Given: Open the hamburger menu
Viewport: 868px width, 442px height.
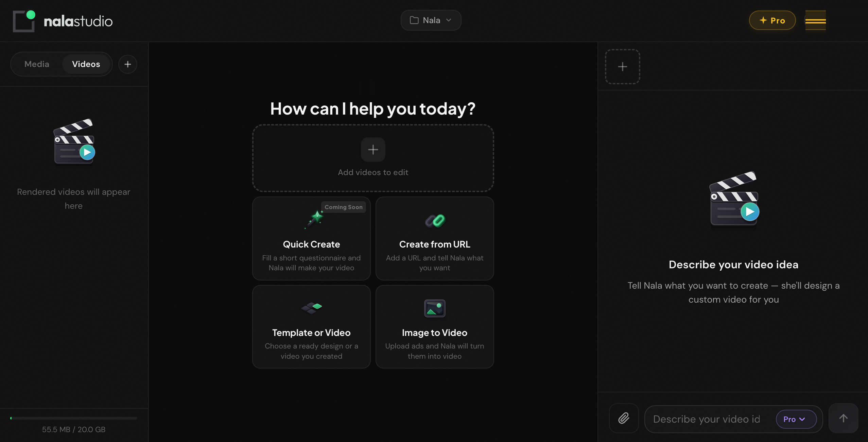Looking at the screenshot, I should [815, 20].
